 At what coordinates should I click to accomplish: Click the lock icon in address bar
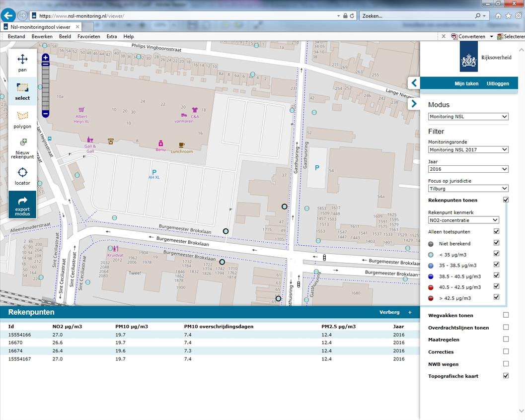pos(345,16)
